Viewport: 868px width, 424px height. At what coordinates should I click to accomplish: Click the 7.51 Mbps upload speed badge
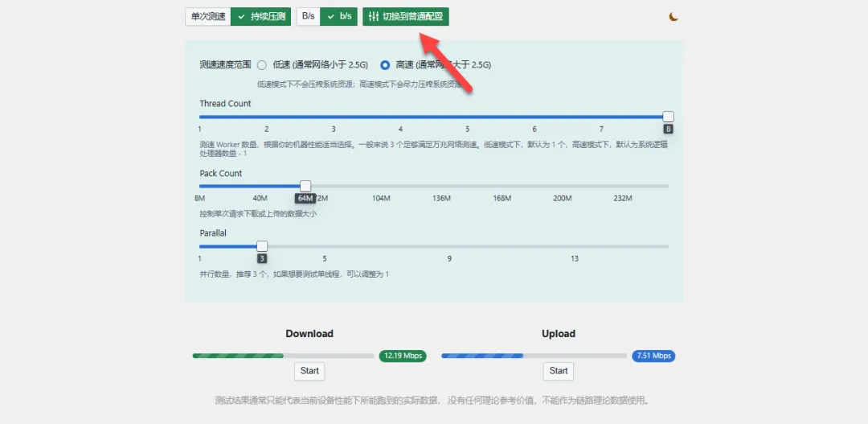pos(653,356)
